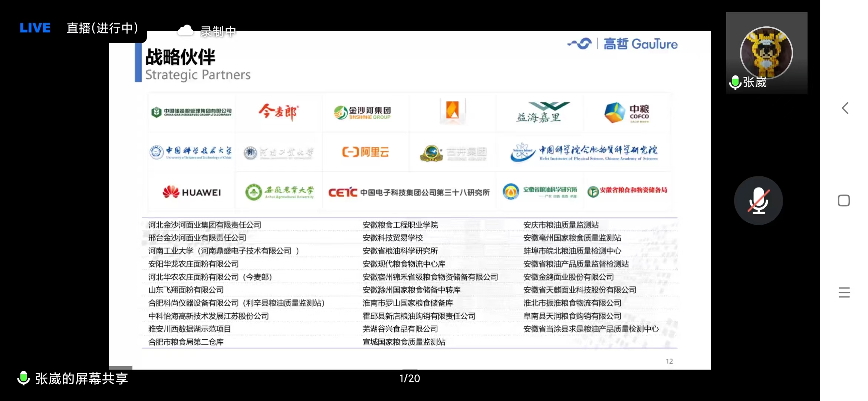This screenshot has width=868, height=401.
Task: Click the 1/20 page indicator
Action: 410,378
